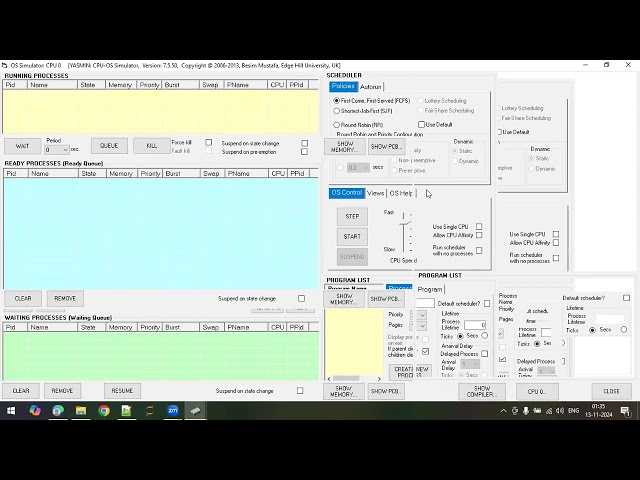Viewport: 640px width, 480px height.
Task: Click Swap header in Waiting Processes table
Action: [212, 327]
